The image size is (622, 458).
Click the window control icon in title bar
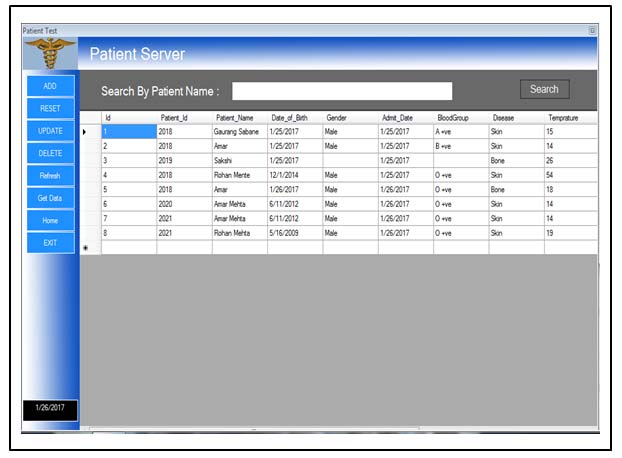pos(592,31)
